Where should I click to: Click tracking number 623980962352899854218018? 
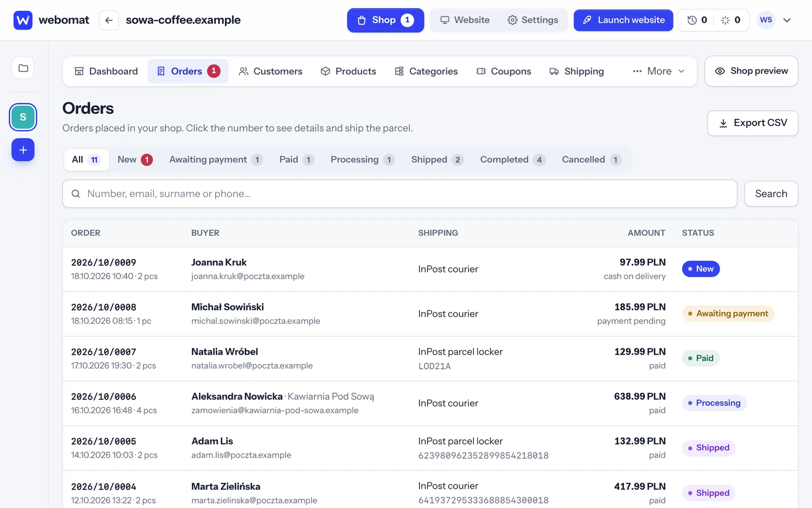click(483, 456)
